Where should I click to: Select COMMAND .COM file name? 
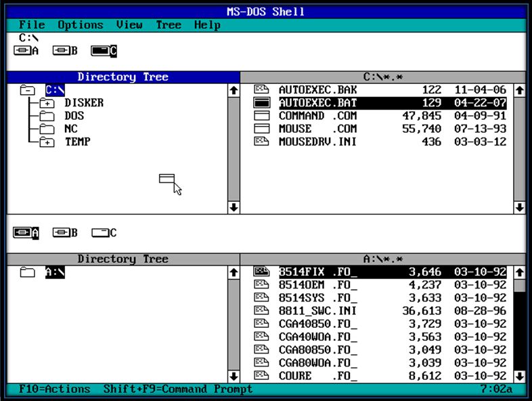(318, 116)
